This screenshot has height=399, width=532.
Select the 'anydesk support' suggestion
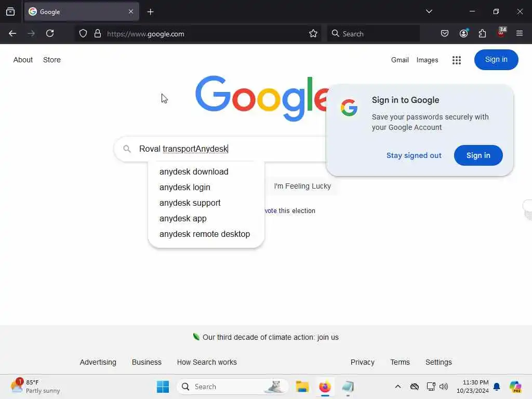coord(190,203)
